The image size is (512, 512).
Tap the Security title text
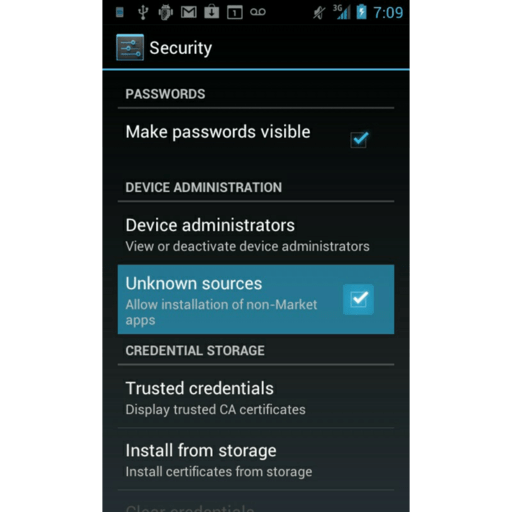[x=181, y=48]
